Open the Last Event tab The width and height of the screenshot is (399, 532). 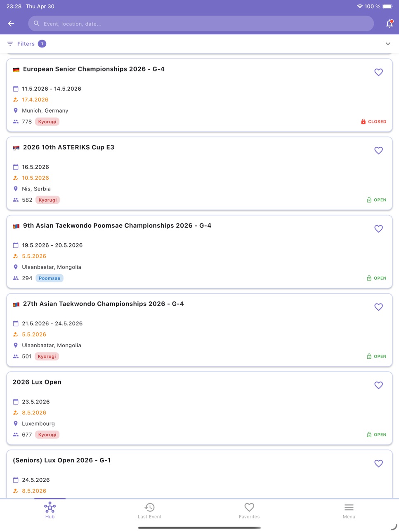149,511
